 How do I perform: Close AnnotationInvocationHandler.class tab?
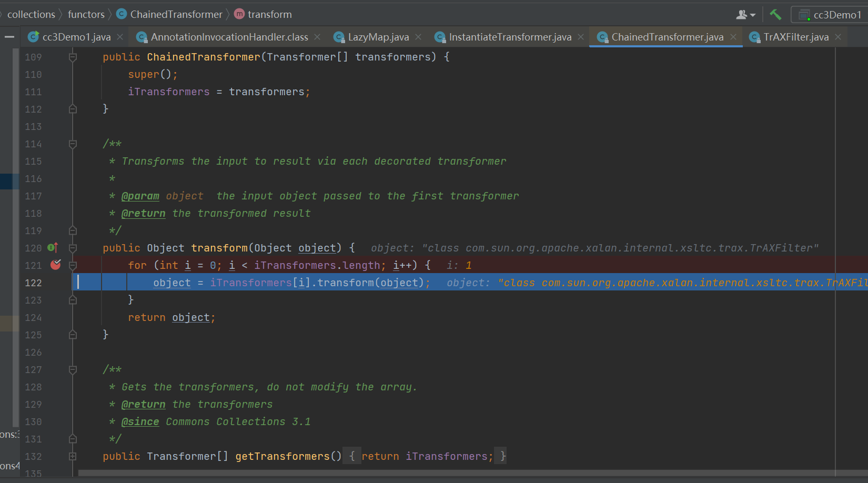(317, 37)
